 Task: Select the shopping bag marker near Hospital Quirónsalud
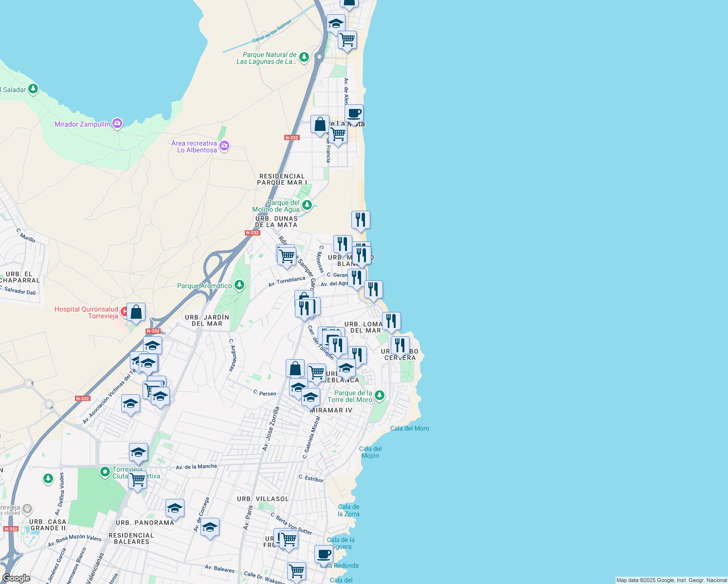coord(136,311)
